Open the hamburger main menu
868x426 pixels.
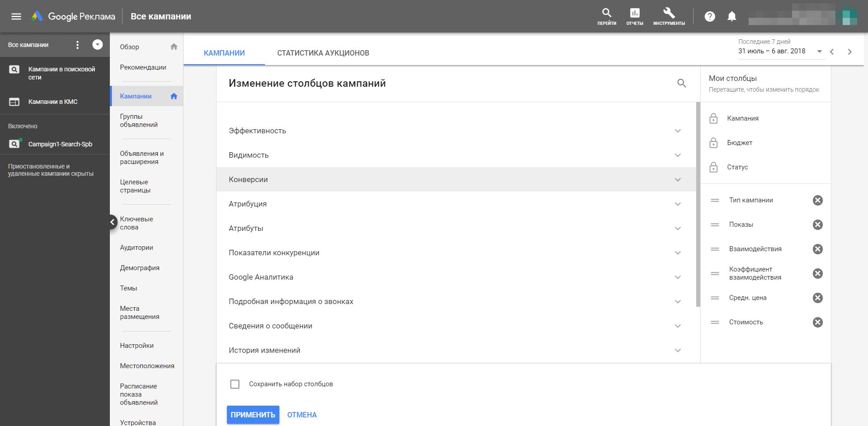[16, 17]
